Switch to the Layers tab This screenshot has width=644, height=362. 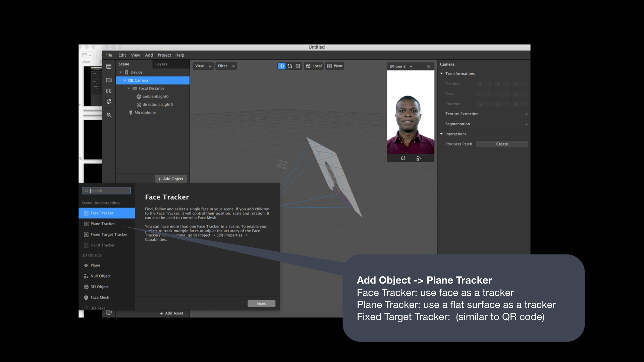(161, 64)
